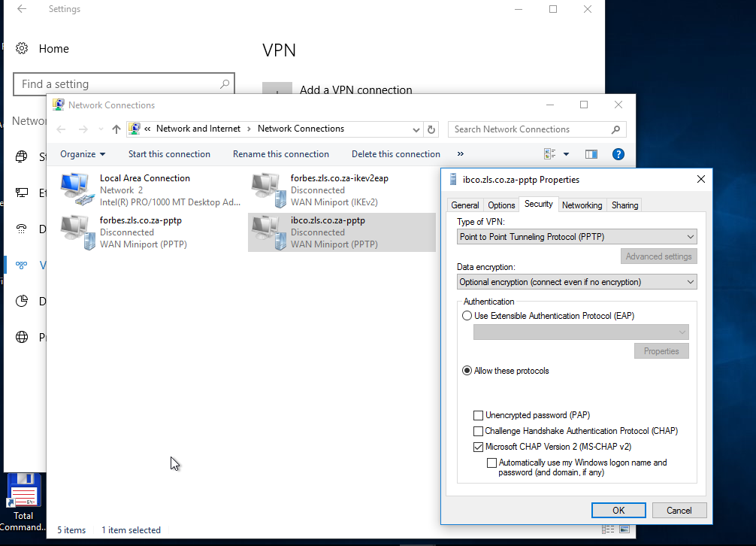Uncheck Microsoft CHAP Version 2 option
The width and height of the screenshot is (756, 546).
(x=479, y=447)
